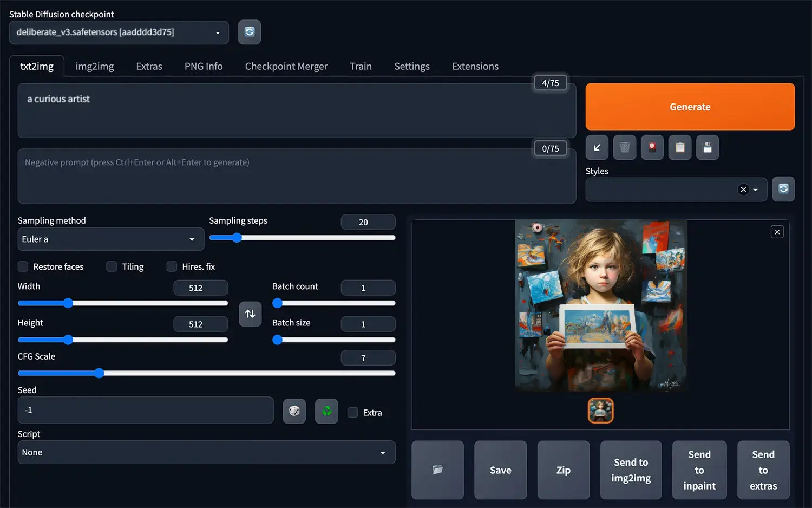This screenshot has height=508, width=812.
Task: Open the output folder icon button
Action: 438,470
